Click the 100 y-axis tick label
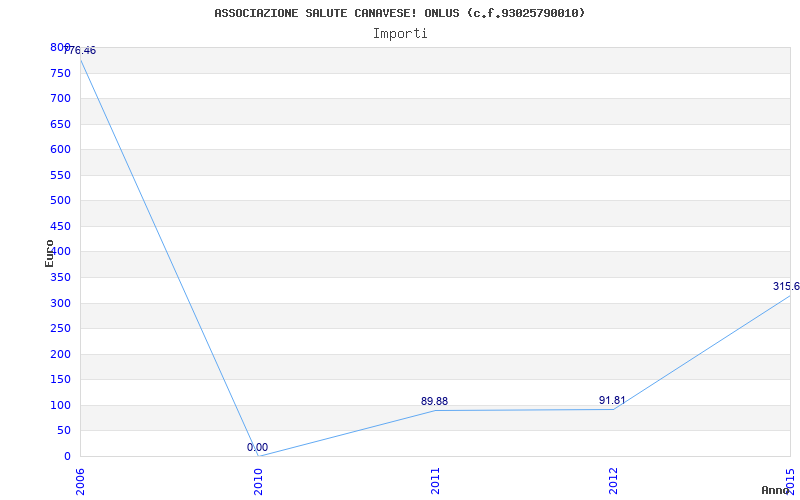 60,405
